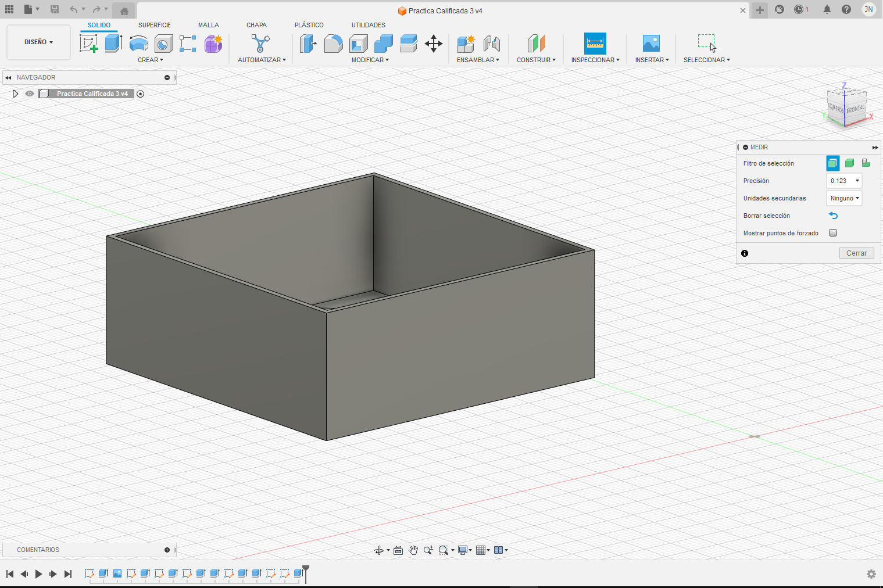Select the Revolve tool icon
This screenshot has height=588, width=883.
pyautogui.click(x=138, y=44)
